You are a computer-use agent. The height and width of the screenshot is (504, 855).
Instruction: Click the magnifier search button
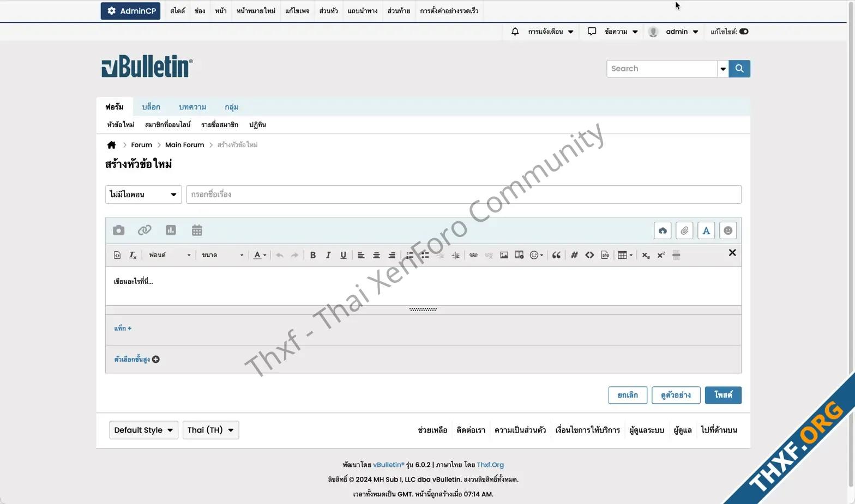[x=739, y=69]
